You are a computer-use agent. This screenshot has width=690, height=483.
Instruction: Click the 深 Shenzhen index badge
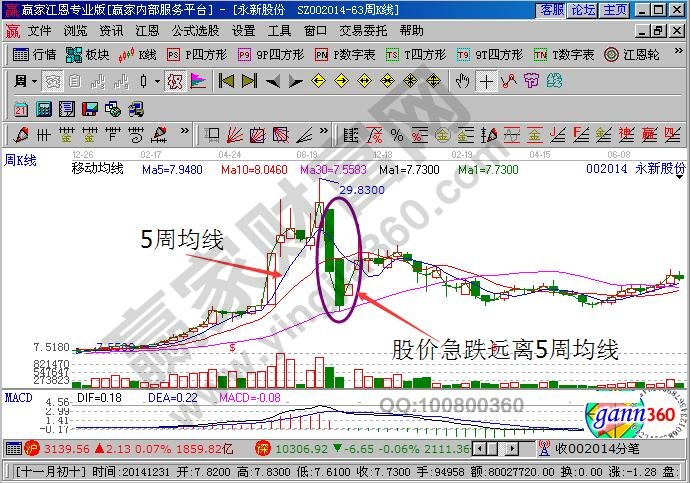tap(263, 448)
